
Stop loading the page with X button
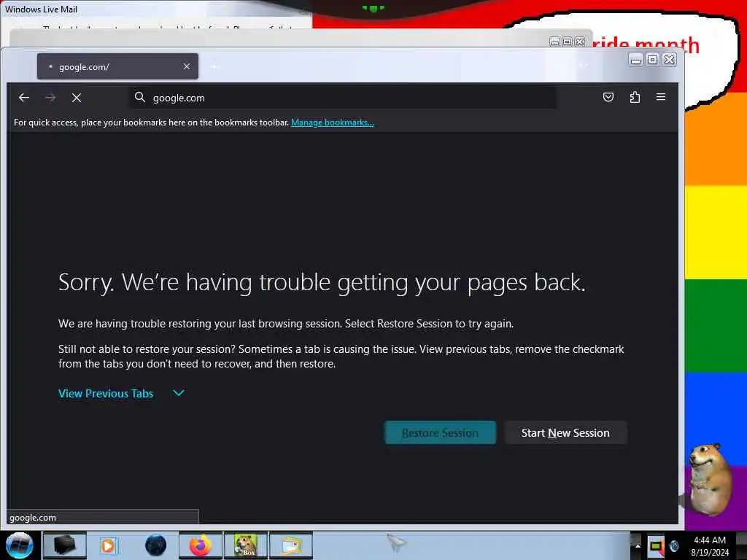(x=76, y=98)
